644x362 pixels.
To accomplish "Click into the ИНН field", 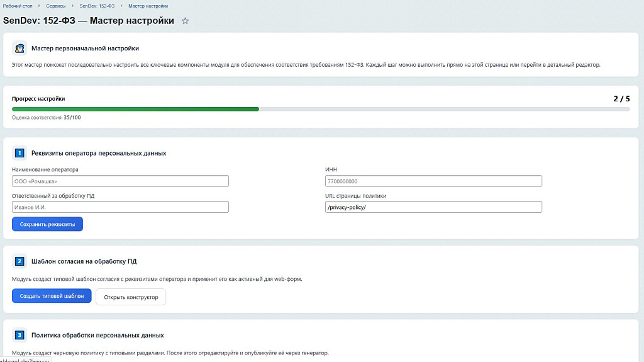I will click(433, 181).
